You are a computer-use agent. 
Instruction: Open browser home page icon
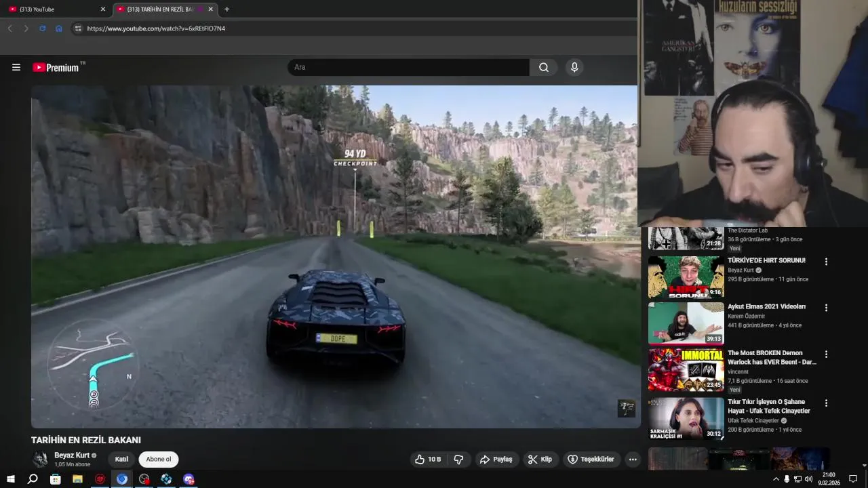(59, 28)
